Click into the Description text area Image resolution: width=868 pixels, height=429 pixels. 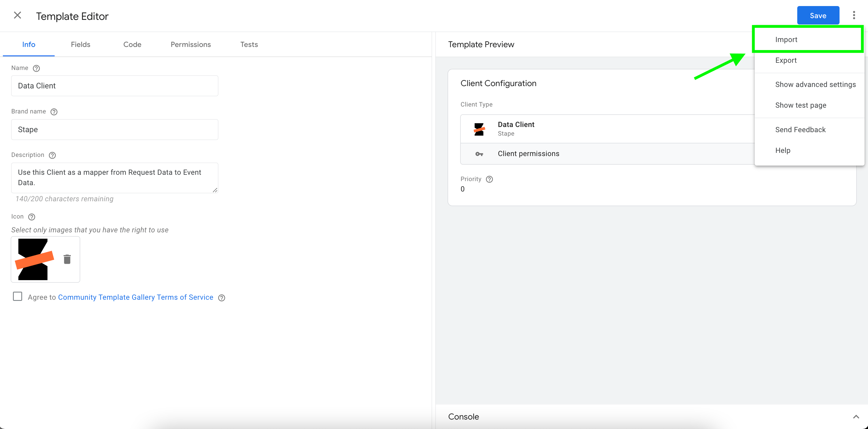coord(114,178)
